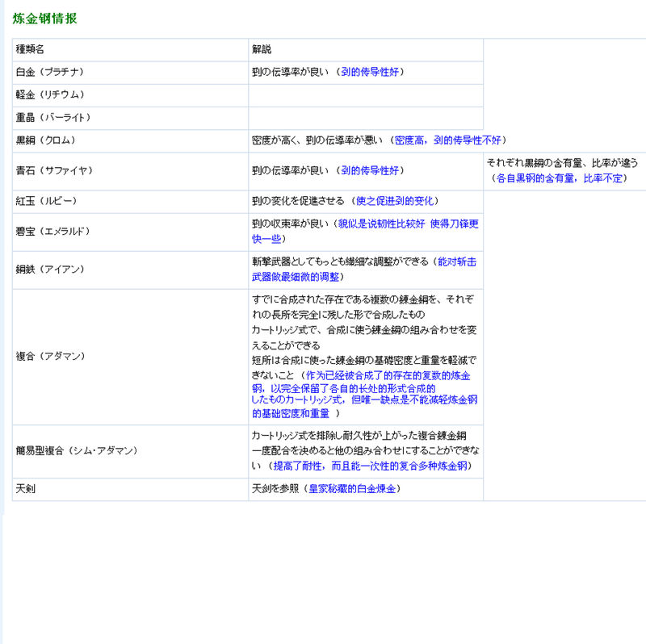
Task: Click the empty description cell for 重晶（バーライト）
Action: (365, 118)
